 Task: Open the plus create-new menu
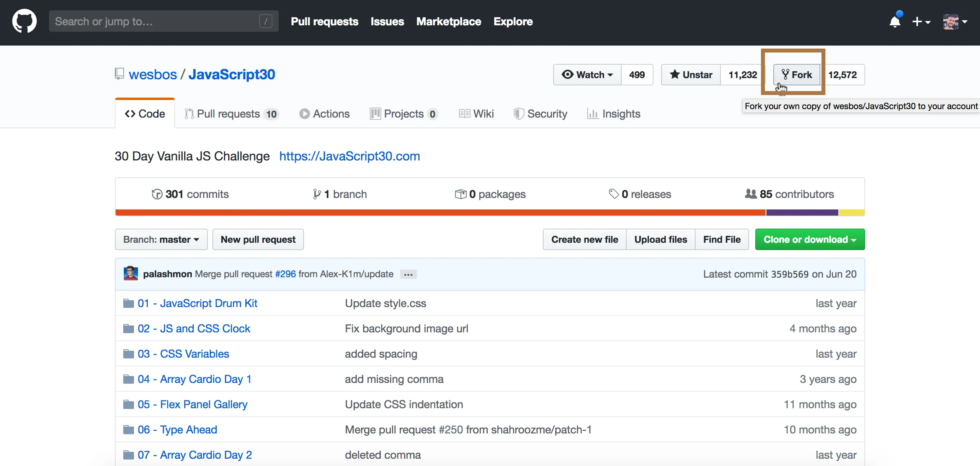coord(921,22)
